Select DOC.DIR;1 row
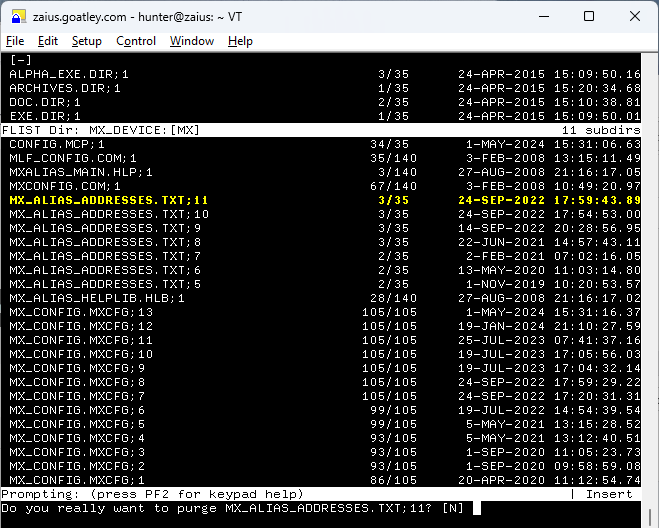659x528 pixels. point(324,102)
